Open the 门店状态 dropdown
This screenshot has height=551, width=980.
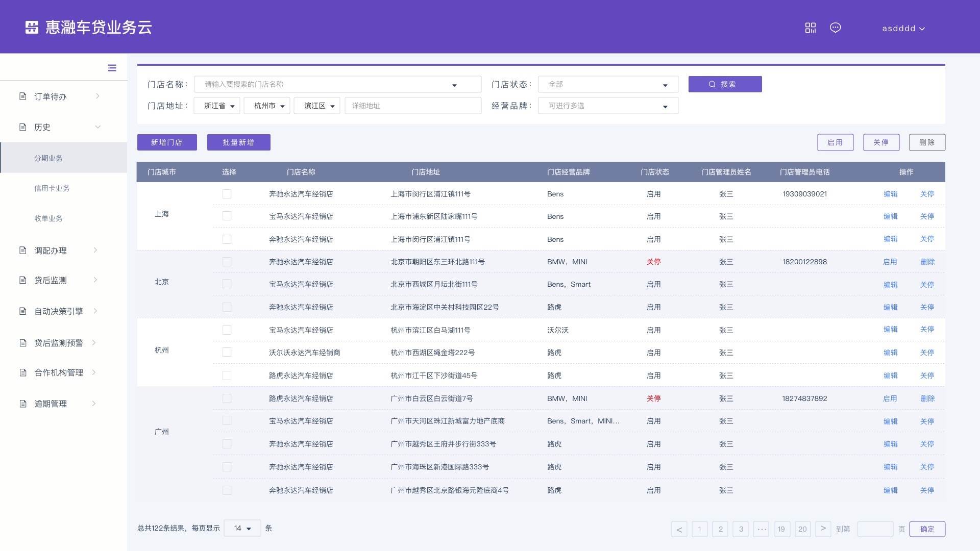click(607, 85)
